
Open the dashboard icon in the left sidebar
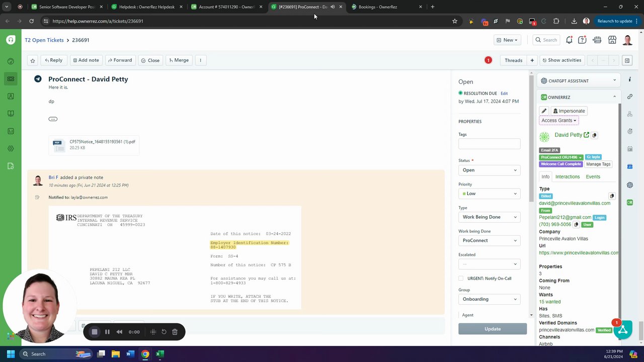11,61
